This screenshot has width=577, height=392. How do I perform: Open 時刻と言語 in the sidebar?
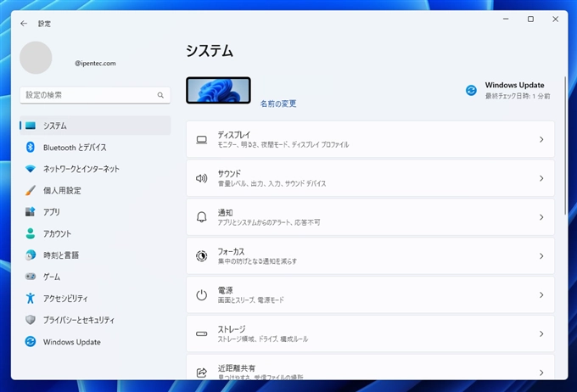tap(95, 255)
